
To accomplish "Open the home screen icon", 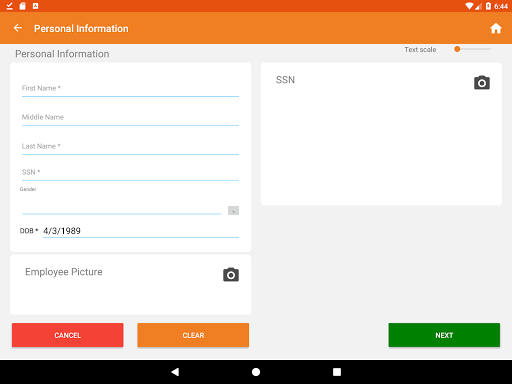I will tap(496, 28).
